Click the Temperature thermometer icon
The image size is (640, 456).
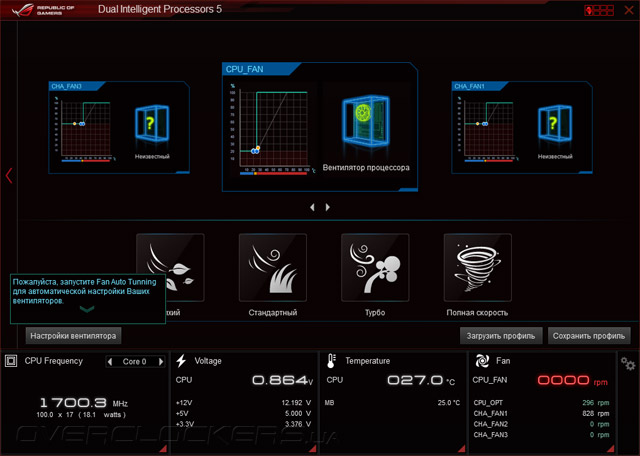(x=331, y=361)
